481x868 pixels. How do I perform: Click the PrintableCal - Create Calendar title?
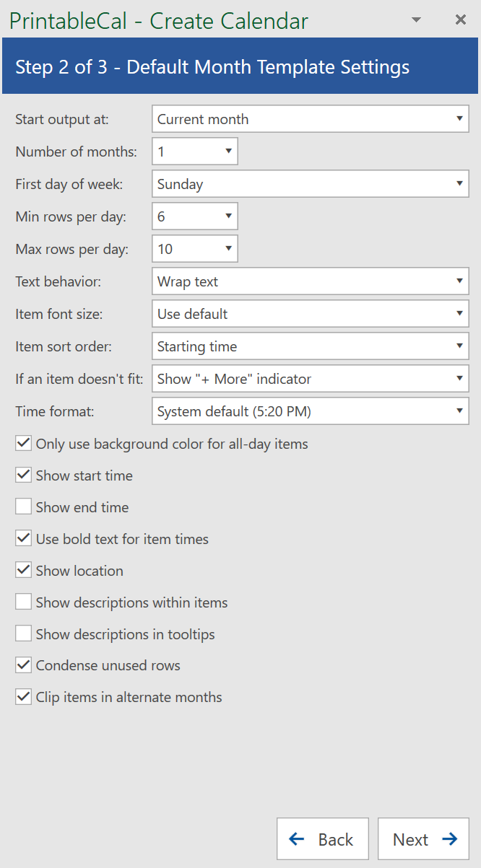(159, 21)
